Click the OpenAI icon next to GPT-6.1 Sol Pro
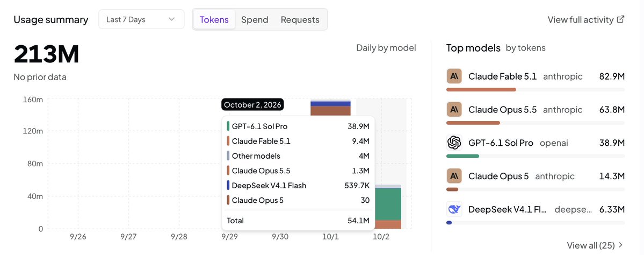 click(x=454, y=143)
